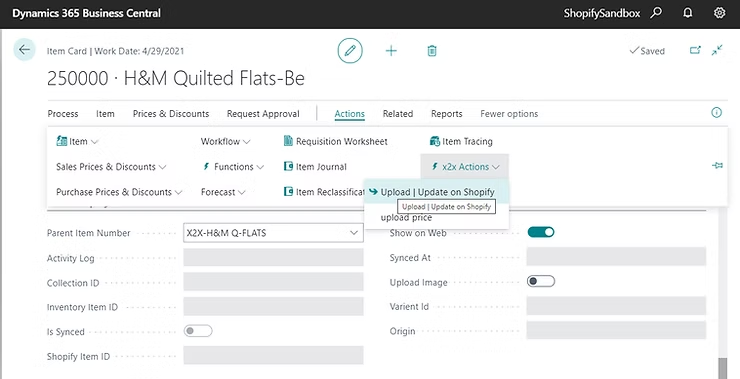Click the Collection ID field
The height and width of the screenshot is (379, 740).
[273, 282]
